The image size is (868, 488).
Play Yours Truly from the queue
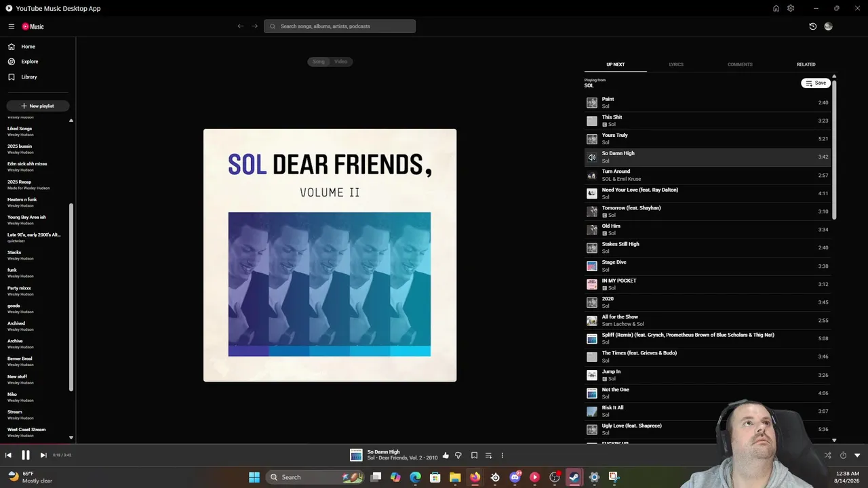[707, 139]
